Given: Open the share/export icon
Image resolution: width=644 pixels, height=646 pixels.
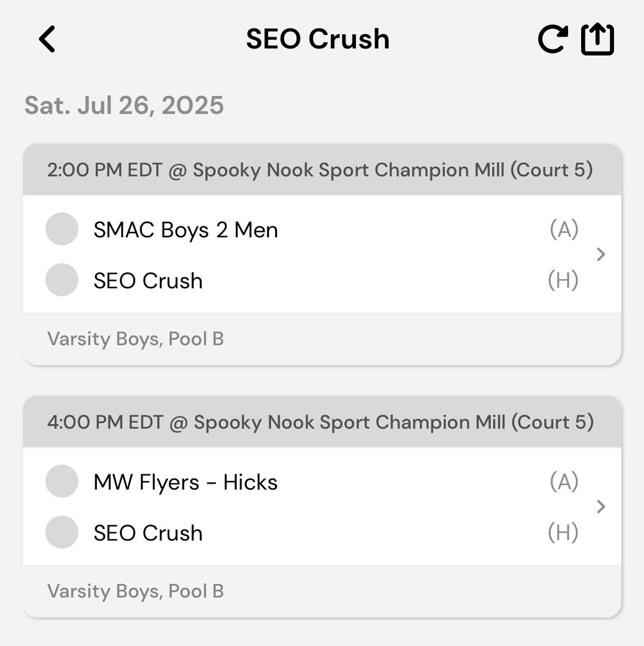Looking at the screenshot, I should (x=597, y=39).
